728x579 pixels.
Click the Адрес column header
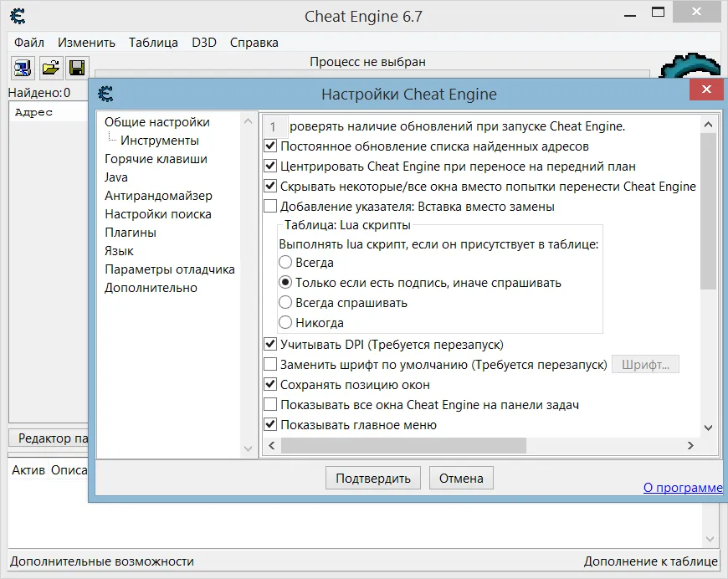pyautogui.click(x=49, y=112)
